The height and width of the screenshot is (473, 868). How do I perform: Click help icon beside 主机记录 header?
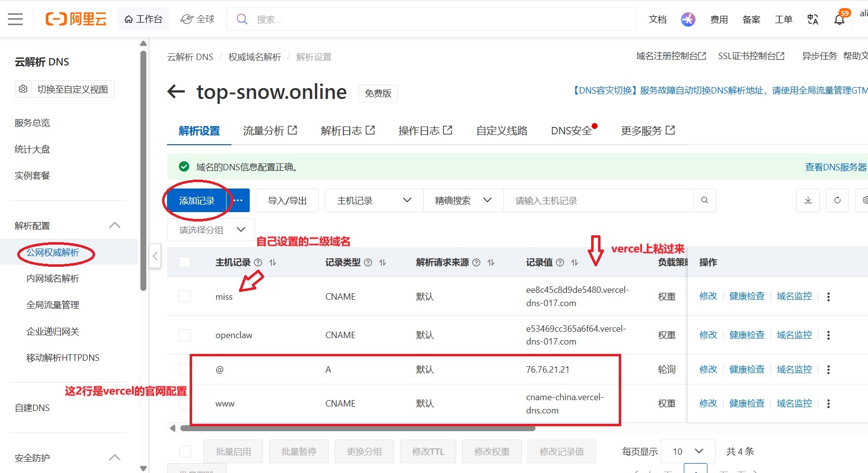click(x=258, y=263)
